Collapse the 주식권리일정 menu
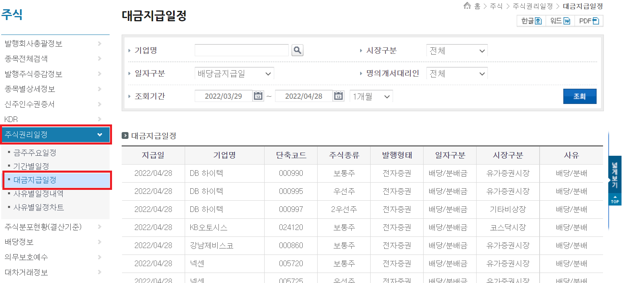 point(55,134)
